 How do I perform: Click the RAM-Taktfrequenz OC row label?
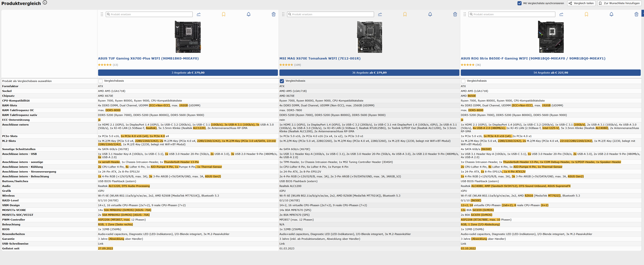(x=18, y=110)
